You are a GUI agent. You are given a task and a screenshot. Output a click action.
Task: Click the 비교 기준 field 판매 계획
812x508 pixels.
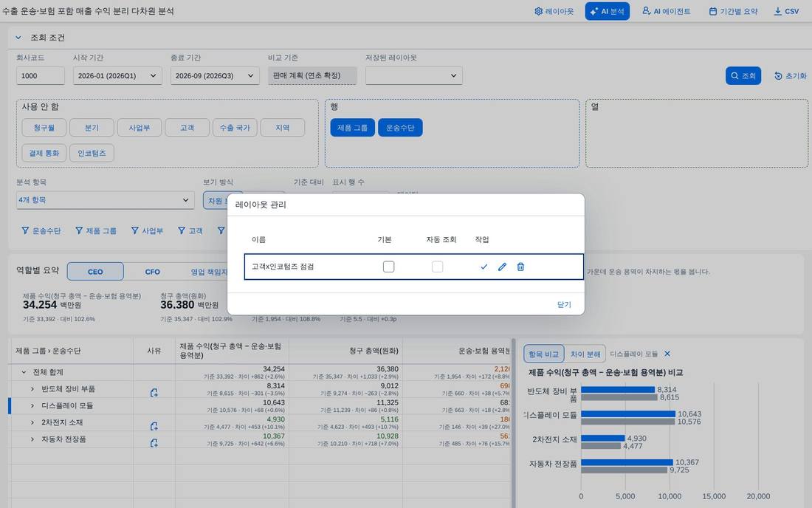(x=312, y=75)
